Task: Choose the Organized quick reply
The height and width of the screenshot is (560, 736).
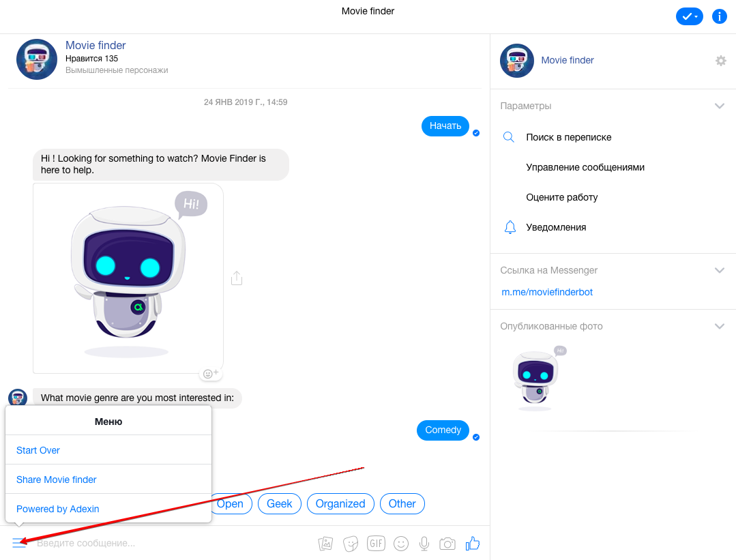Action: point(340,503)
